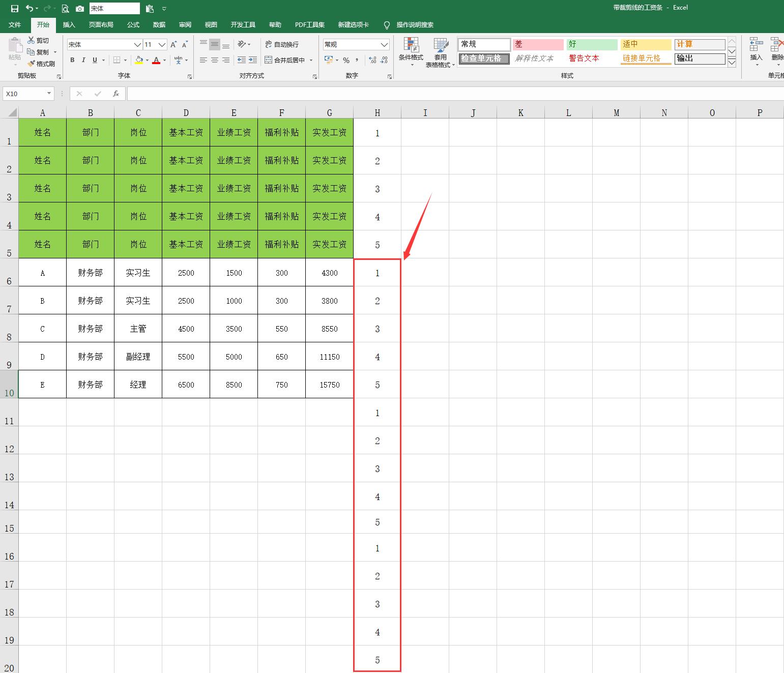Expand the Name Box dropdown
This screenshot has width=784, height=673.
49,94
